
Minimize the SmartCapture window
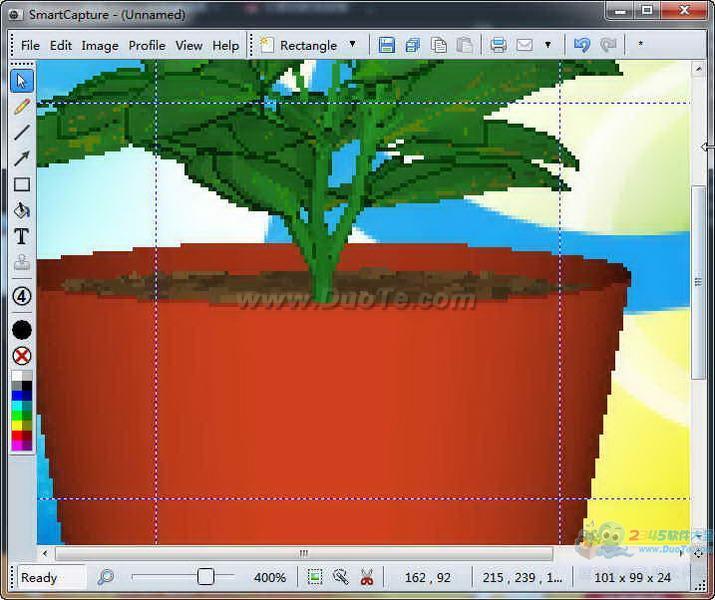[620, 10]
